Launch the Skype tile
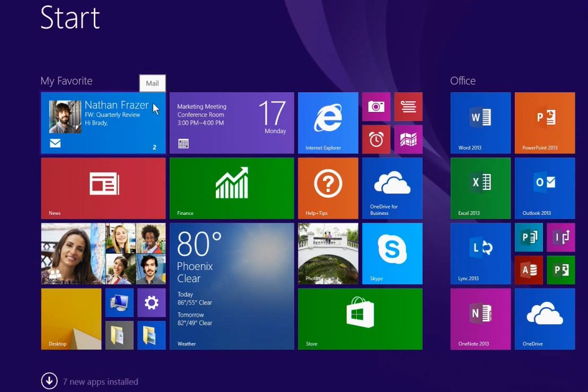Image resolution: width=588 pixels, height=392 pixels. (x=392, y=254)
